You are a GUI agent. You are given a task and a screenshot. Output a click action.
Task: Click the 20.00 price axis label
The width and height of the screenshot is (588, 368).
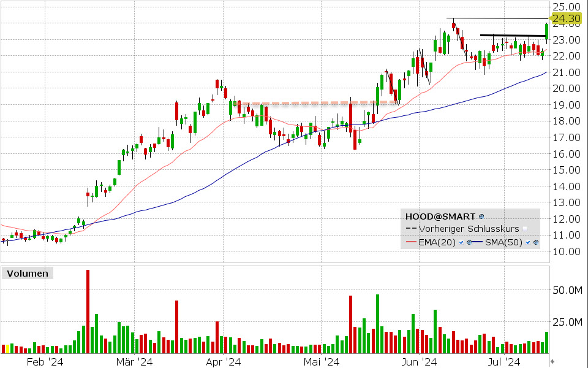coord(567,88)
